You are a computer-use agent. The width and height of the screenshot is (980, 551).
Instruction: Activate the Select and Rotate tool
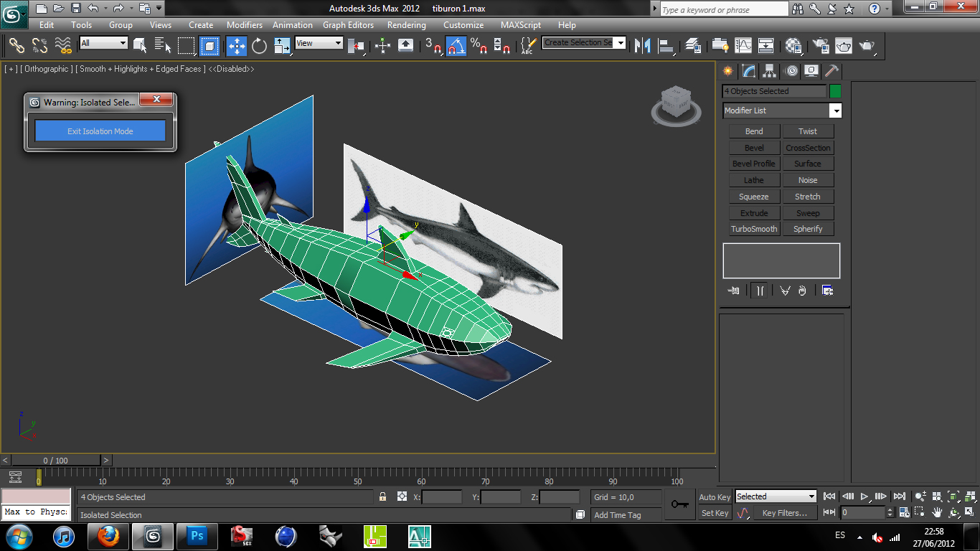click(259, 46)
